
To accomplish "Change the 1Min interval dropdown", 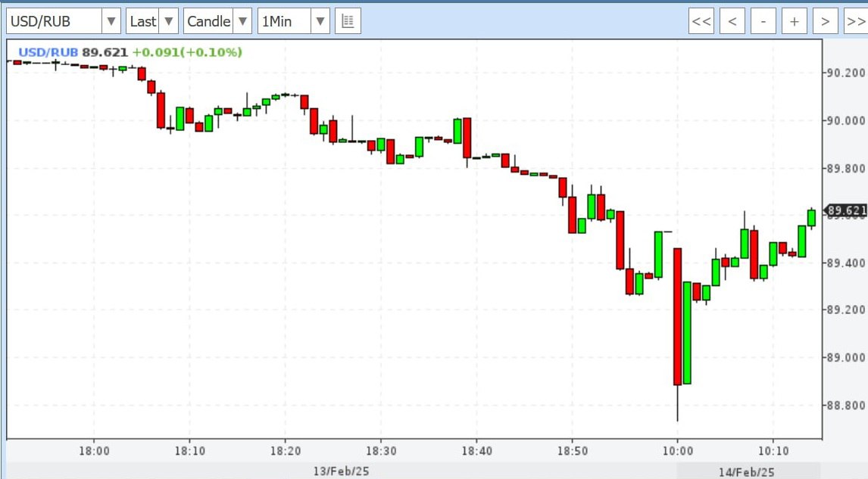I will [320, 21].
